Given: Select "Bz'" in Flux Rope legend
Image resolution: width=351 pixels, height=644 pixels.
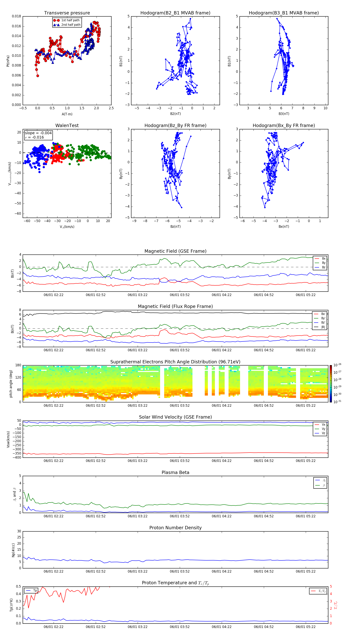Looking at the screenshot, I should 320,323.
